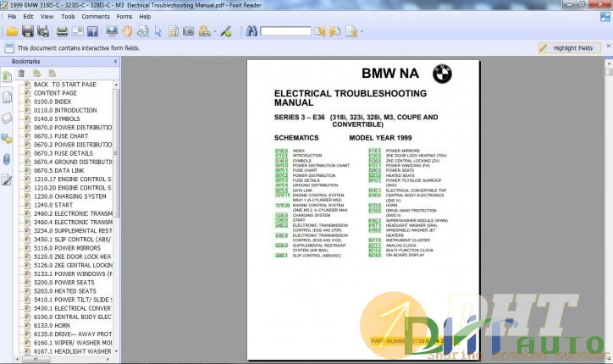613x364 pixels.
Task: Open the search options dropdown arrow
Action: point(362,31)
